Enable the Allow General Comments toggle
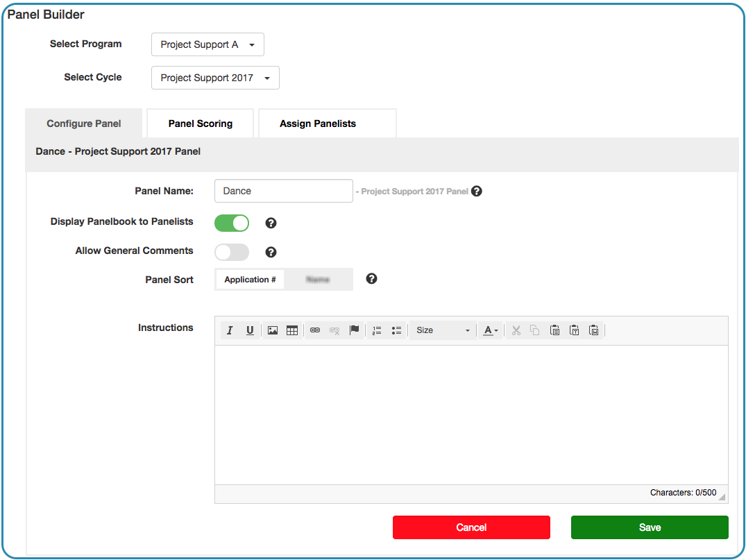746x560 pixels. (232, 252)
